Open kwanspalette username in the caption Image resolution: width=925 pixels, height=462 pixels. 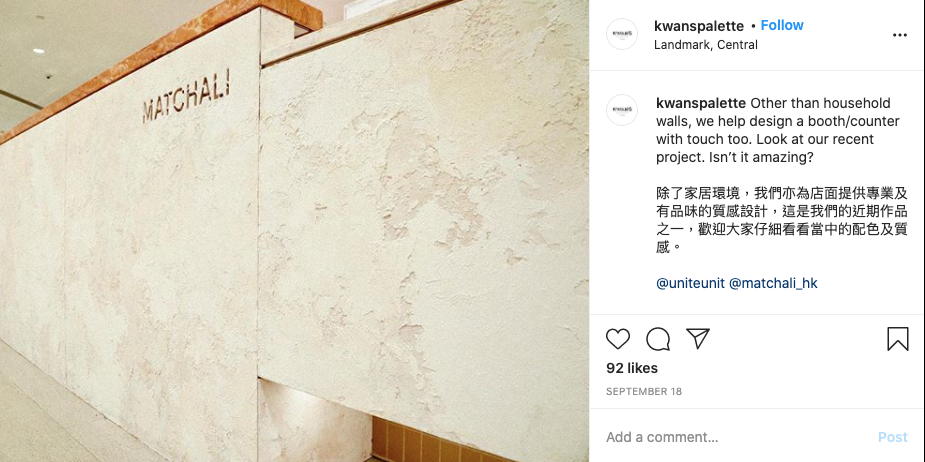tap(701, 103)
